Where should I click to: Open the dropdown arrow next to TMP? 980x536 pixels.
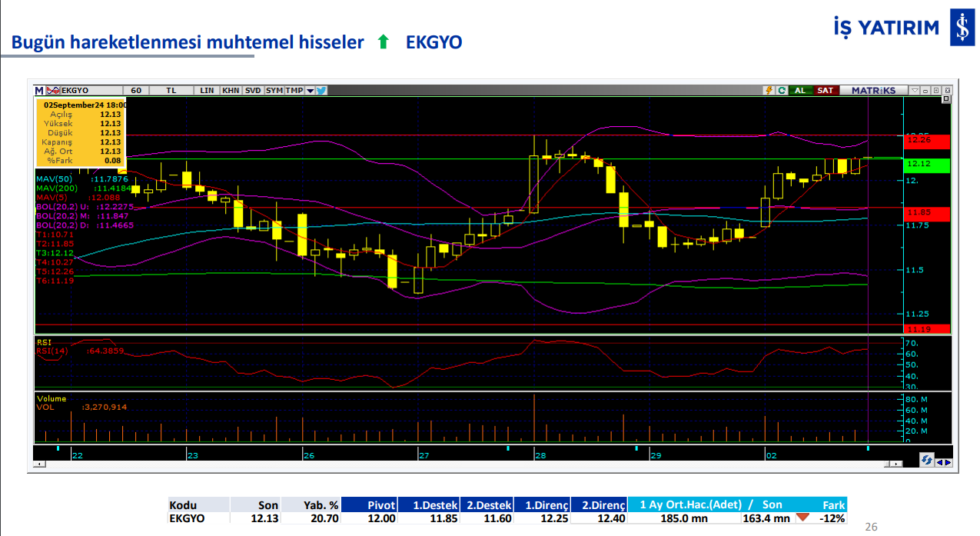[x=310, y=90]
